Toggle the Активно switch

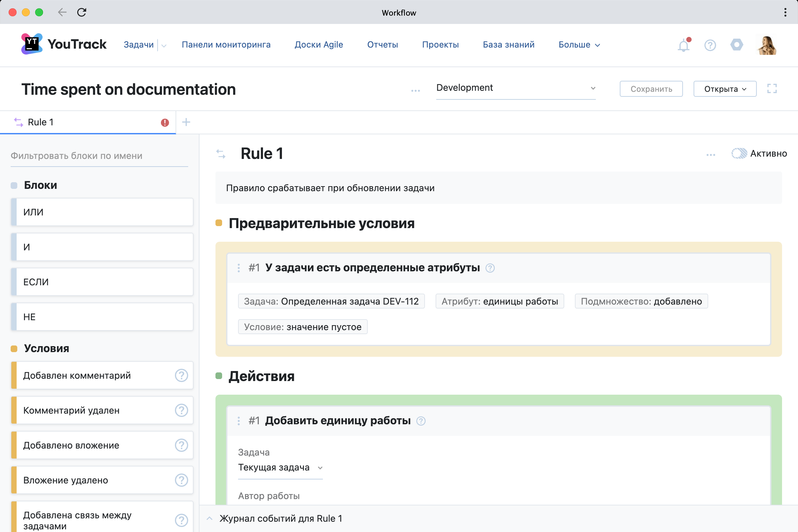pyautogui.click(x=739, y=154)
